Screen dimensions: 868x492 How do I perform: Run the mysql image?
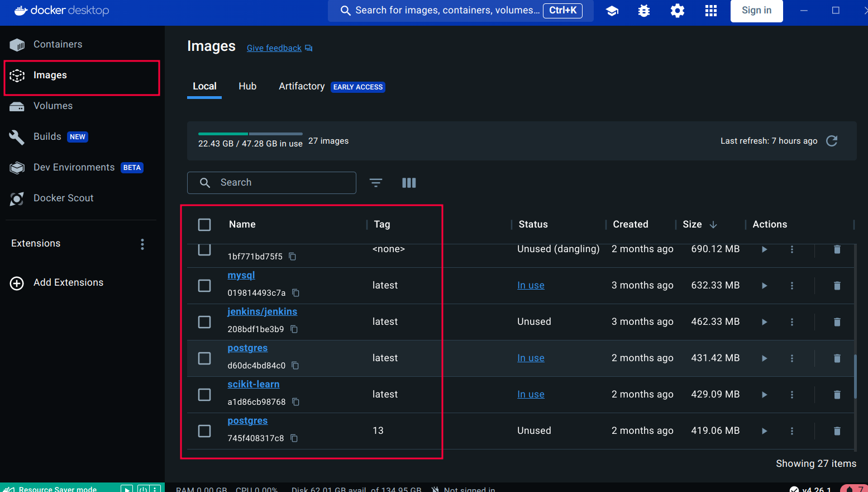(765, 286)
